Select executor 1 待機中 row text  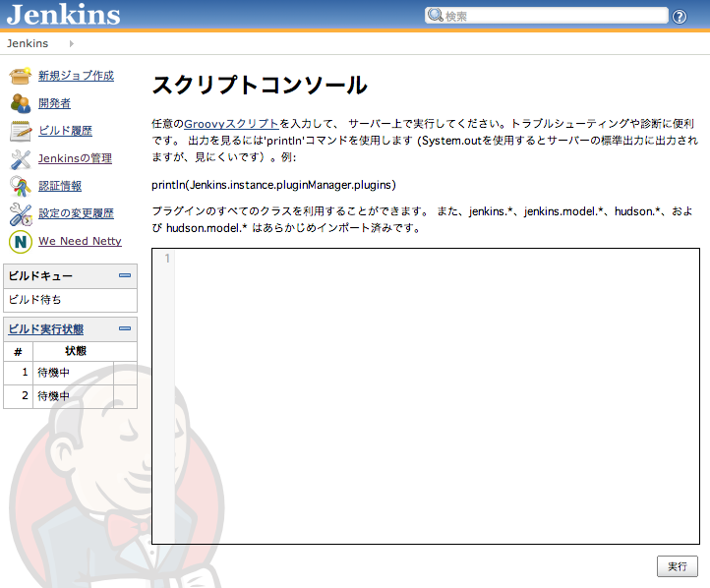coord(53,373)
